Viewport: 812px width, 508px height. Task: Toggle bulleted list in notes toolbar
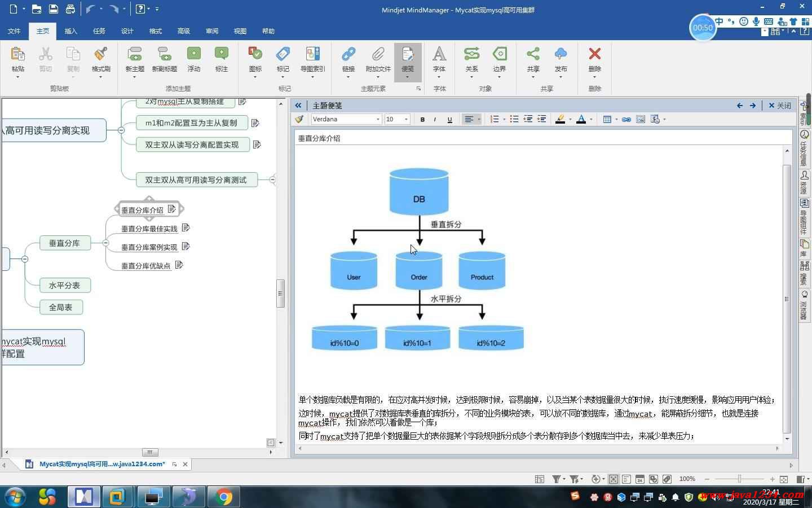[514, 119]
